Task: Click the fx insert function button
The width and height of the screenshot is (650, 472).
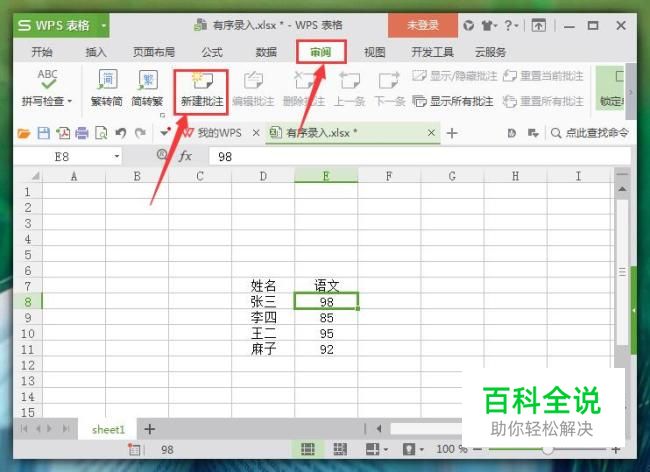Action: (x=185, y=156)
